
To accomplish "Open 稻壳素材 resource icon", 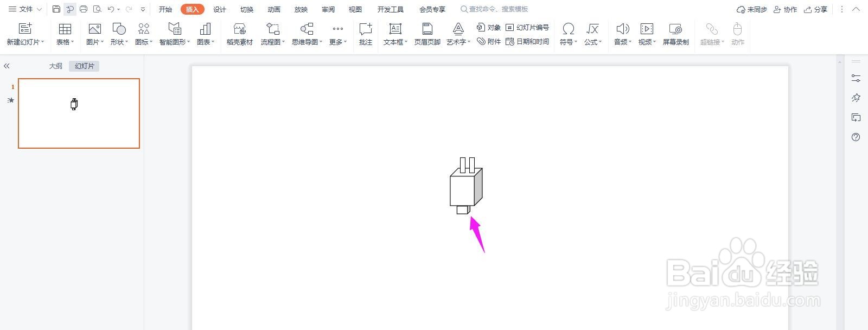I will click(240, 34).
